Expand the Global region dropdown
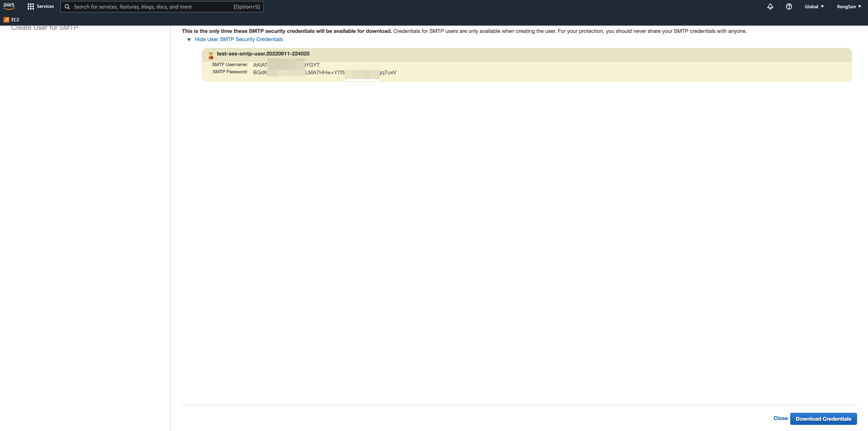868x431 pixels. [814, 7]
